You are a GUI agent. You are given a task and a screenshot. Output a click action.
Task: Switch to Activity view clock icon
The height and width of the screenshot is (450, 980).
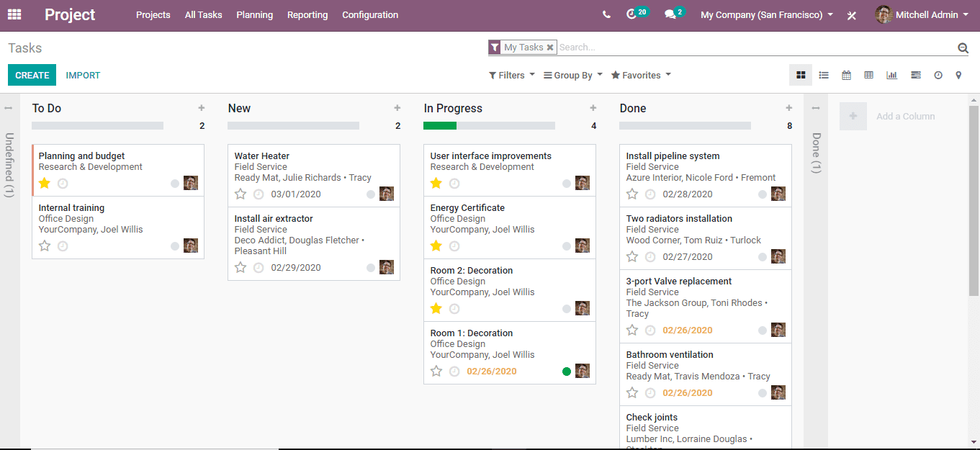coord(938,75)
